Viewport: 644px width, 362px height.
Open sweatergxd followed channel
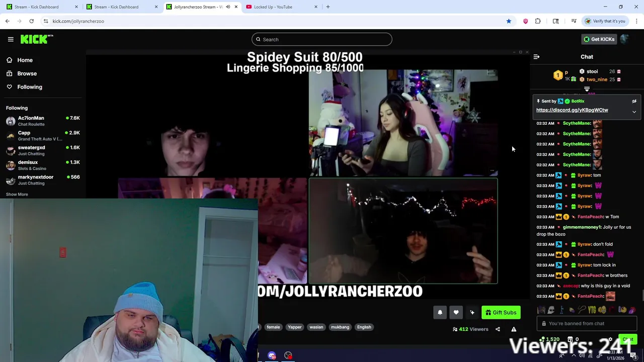(x=43, y=150)
